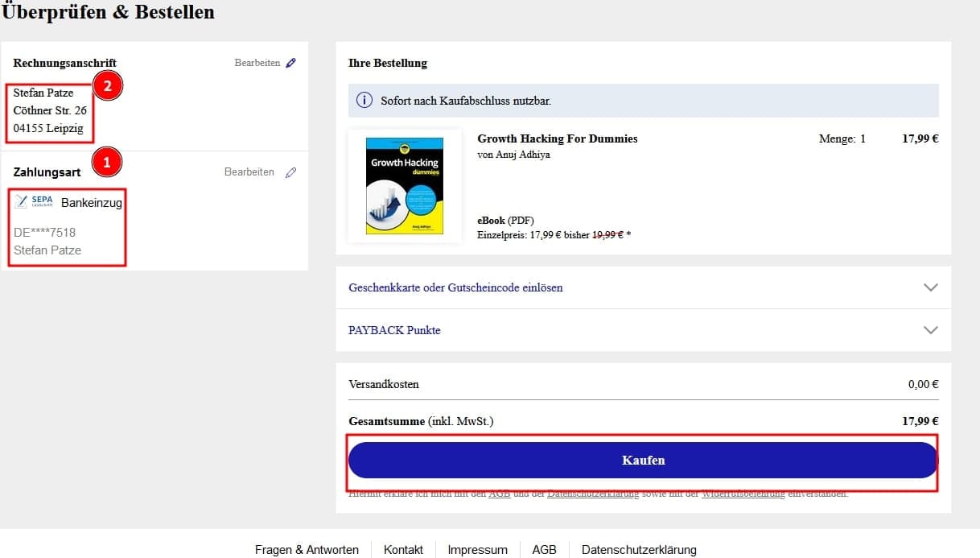Expand Geschenkkarte oder Gutscheincode chevron

[931, 287]
